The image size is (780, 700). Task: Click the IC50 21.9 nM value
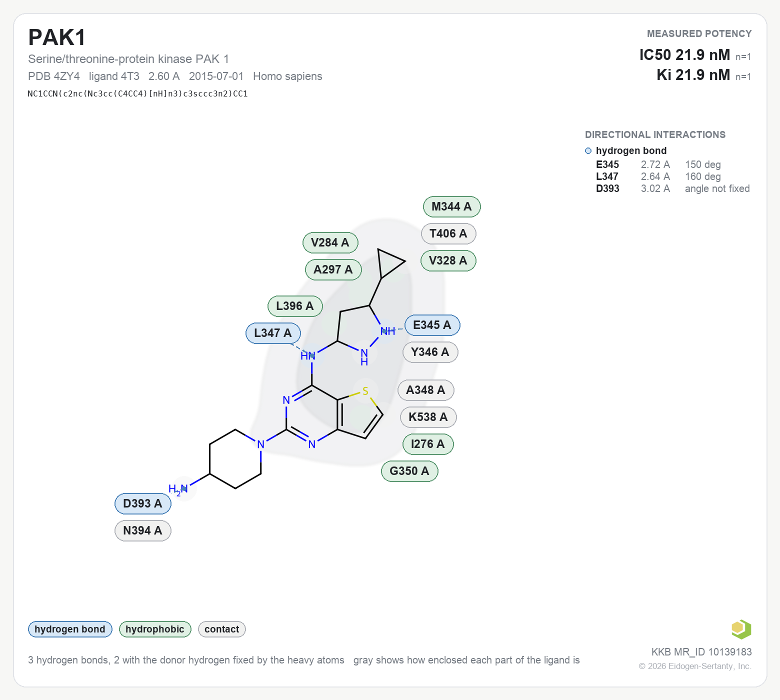[684, 54]
